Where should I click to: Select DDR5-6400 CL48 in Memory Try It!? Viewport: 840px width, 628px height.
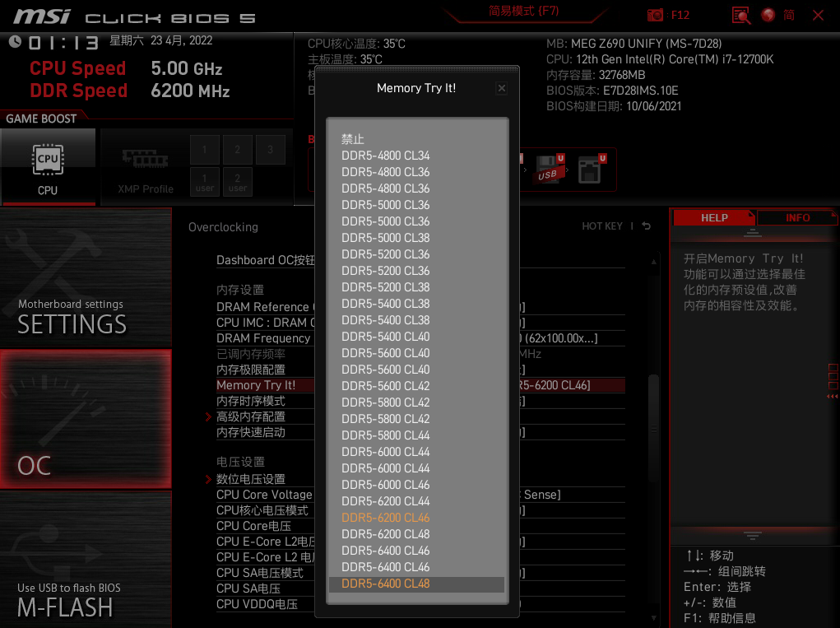coord(385,584)
